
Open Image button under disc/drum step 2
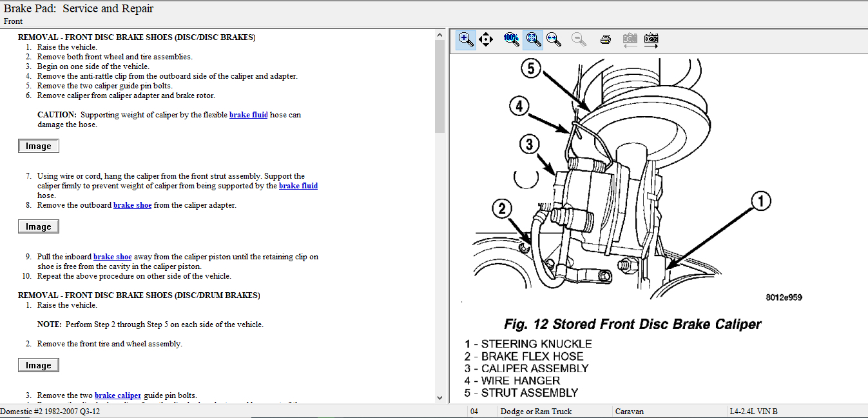click(x=39, y=366)
